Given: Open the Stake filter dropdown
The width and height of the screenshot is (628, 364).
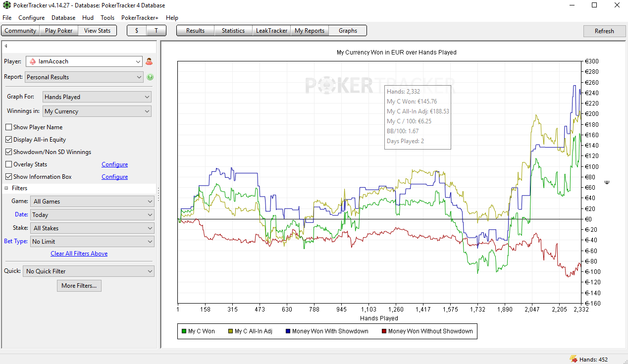Looking at the screenshot, I should click(x=92, y=228).
